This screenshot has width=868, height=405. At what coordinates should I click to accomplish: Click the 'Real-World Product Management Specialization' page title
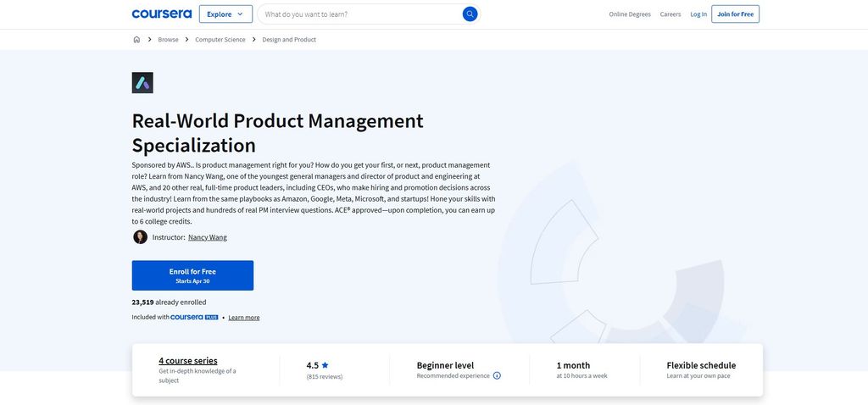(x=277, y=133)
